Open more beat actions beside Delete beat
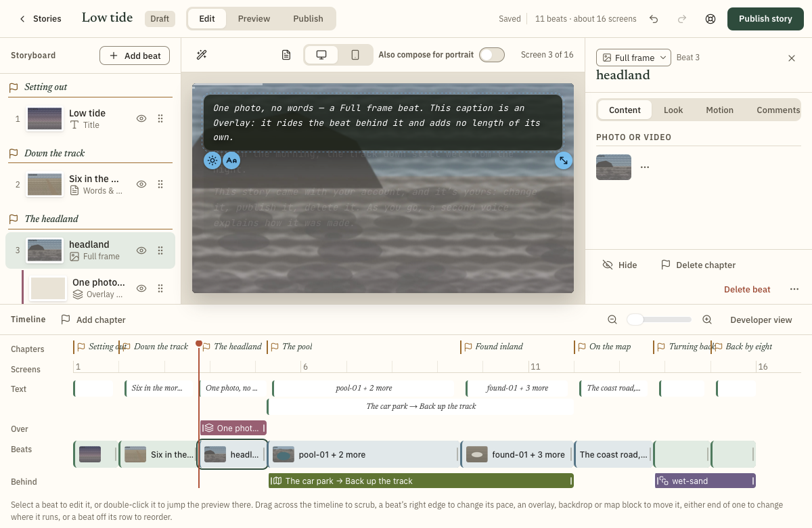The height and width of the screenshot is (528, 812). click(794, 290)
